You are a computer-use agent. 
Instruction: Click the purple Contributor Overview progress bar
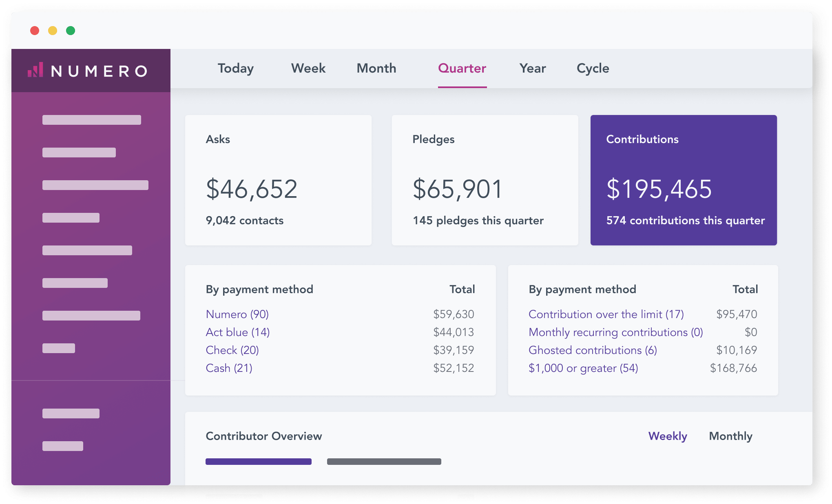(x=258, y=461)
